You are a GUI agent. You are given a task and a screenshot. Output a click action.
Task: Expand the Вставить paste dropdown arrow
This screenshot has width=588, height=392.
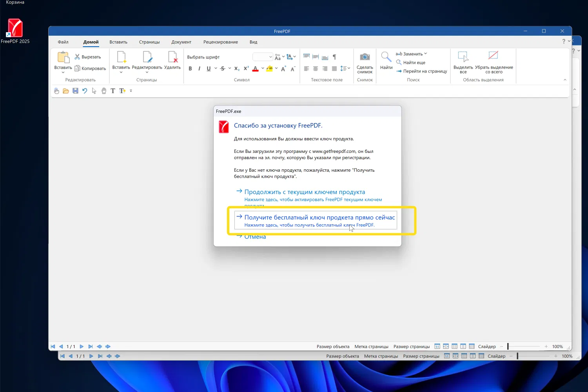coord(63,73)
